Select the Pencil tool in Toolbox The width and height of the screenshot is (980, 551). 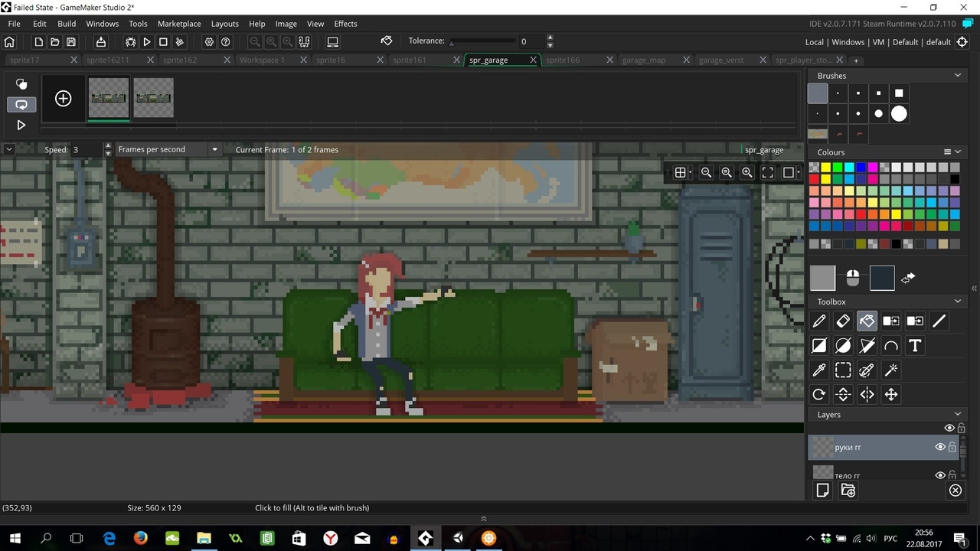(x=818, y=321)
